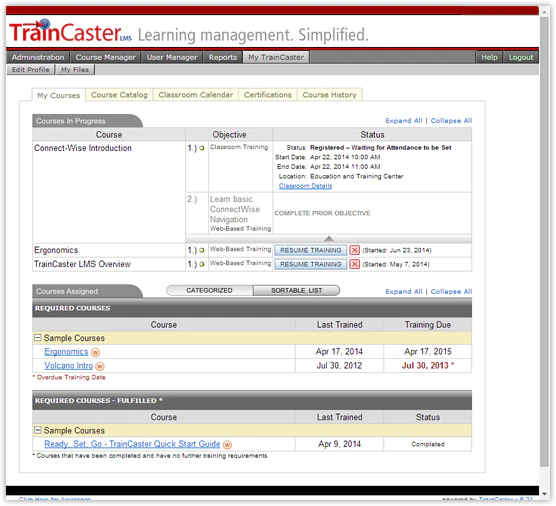The height and width of the screenshot is (506, 556).
Task: Click the scrollbar down arrow
Action: pyautogui.click(x=544, y=493)
